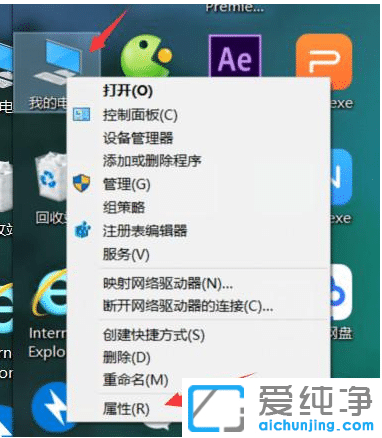Open the Recycle Bin desktop icon

pos(52,177)
